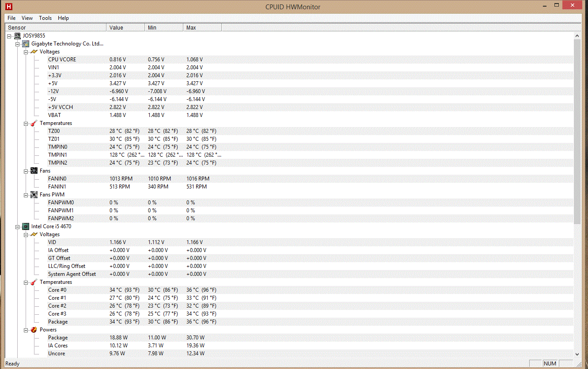The height and width of the screenshot is (369, 588).
Task: Click the Gigabyte Voltages lightning icon
Action: click(x=34, y=52)
